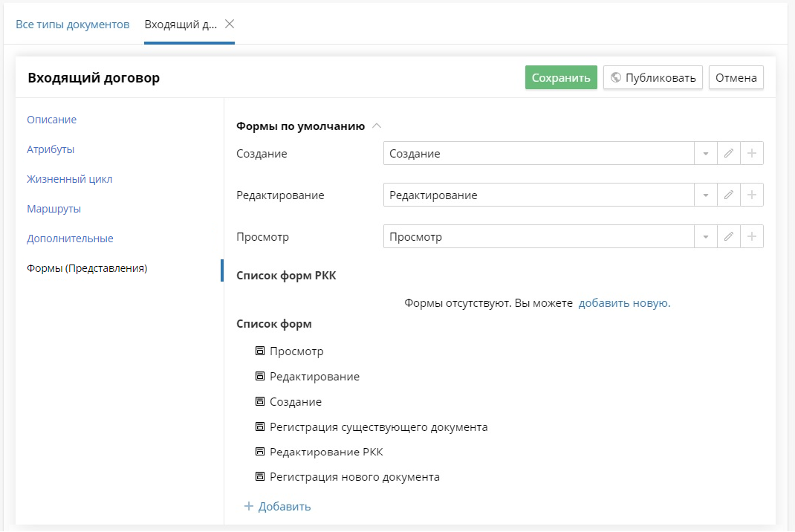
Task: Click the plus icon beside the Редактирование field
Action: pyautogui.click(x=752, y=195)
